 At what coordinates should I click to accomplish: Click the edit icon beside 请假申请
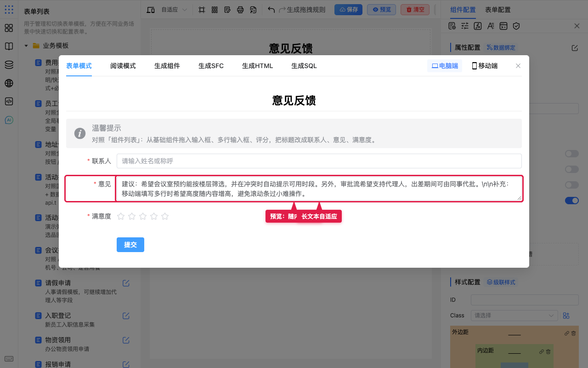pyautogui.click(x=126, y=282)
